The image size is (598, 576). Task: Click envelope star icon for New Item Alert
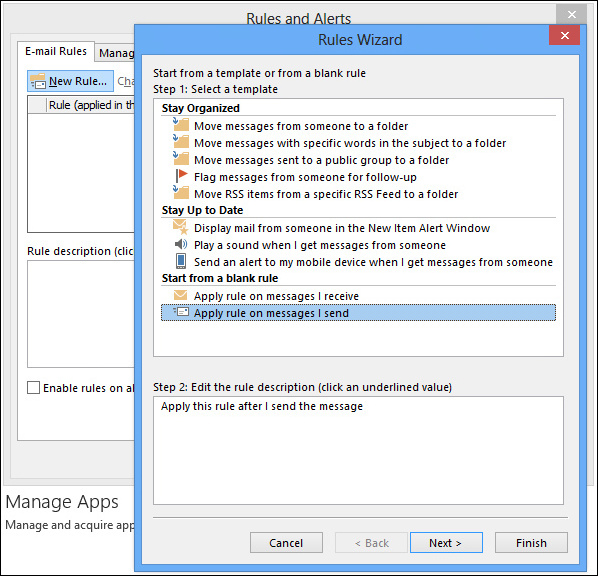(x=181, y=227)
